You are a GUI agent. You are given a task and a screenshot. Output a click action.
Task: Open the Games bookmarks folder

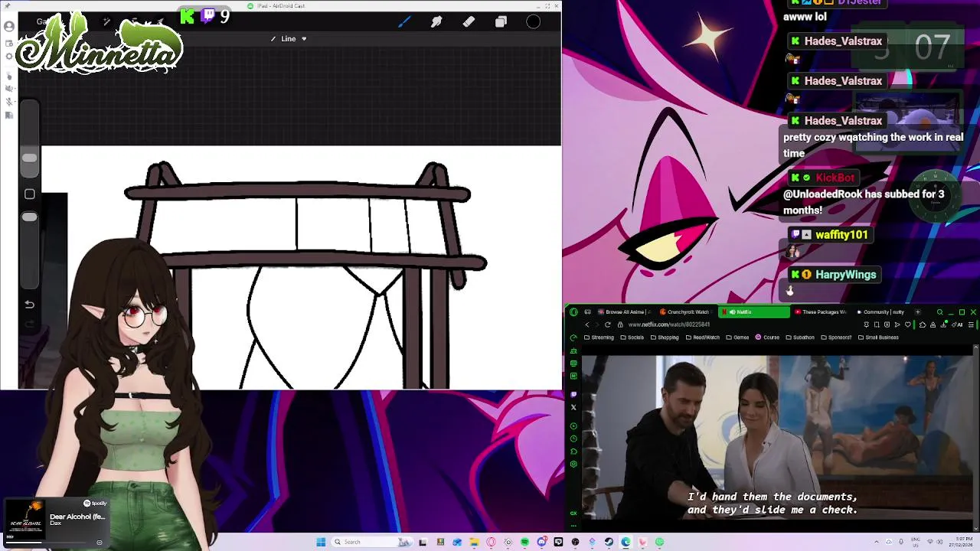coord(737,337)
